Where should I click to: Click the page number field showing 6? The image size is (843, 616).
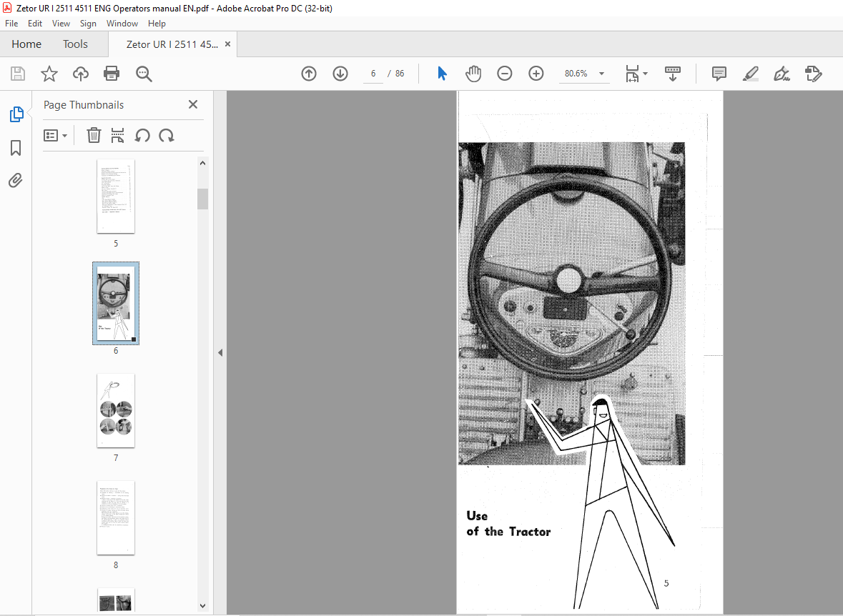point(373,74)
